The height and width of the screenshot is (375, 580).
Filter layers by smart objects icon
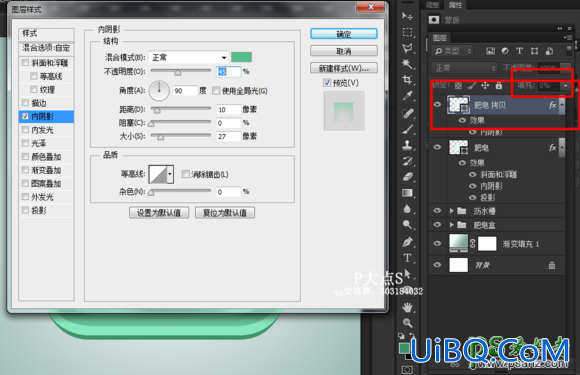coord(549,51)
